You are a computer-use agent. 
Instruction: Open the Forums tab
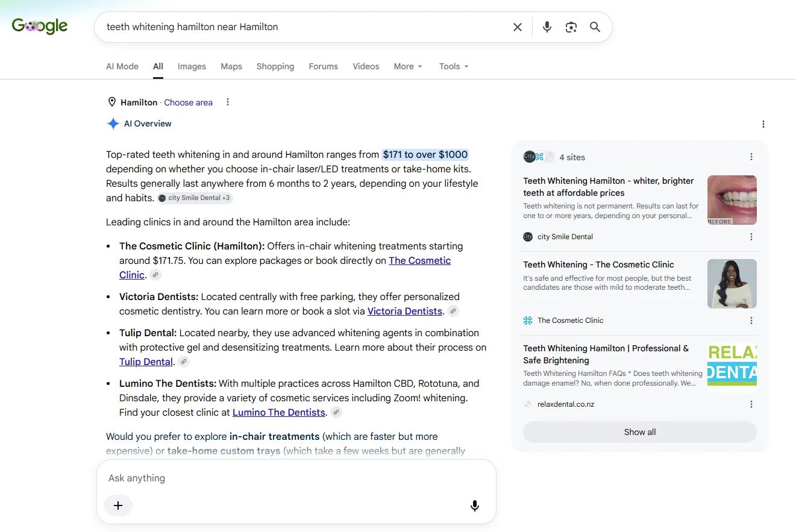[x=323, y=66]
